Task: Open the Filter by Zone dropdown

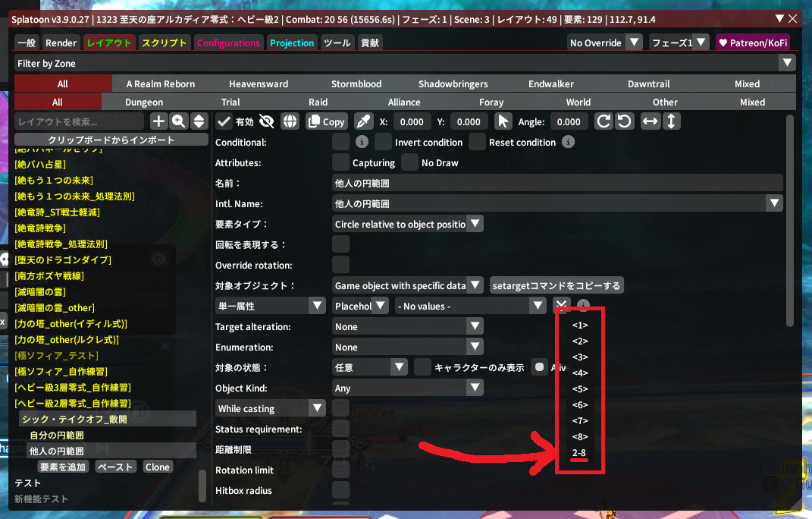Action: [x=405, y=64]
